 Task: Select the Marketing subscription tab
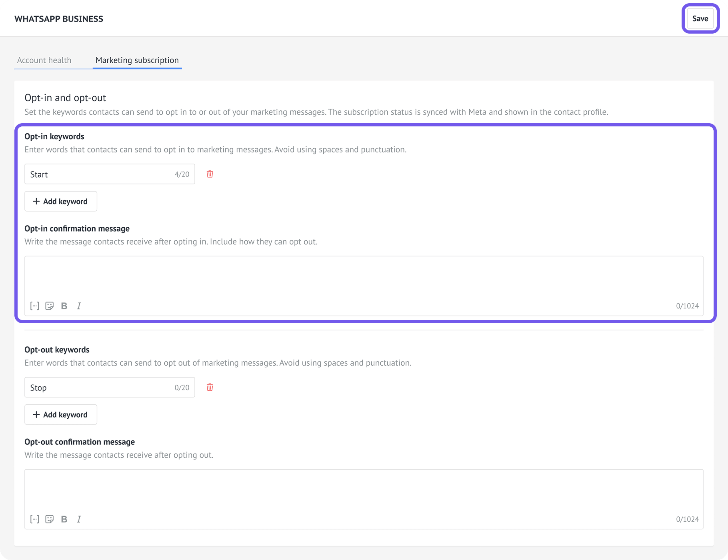[137, 60]
